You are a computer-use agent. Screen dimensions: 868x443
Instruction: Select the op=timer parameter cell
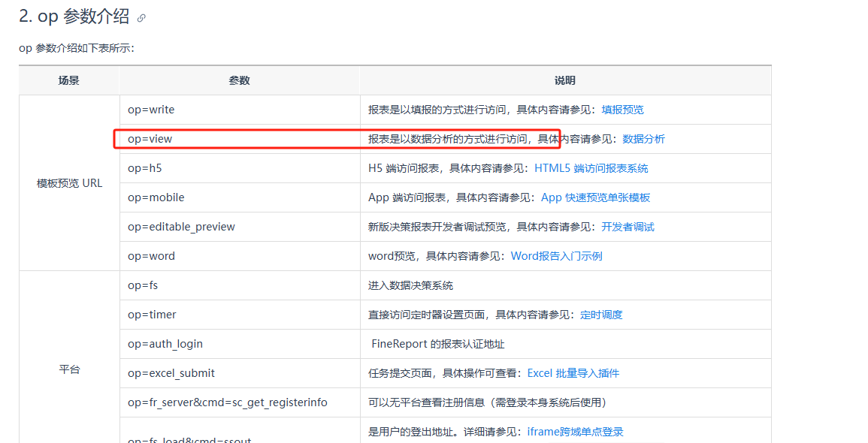240,315
